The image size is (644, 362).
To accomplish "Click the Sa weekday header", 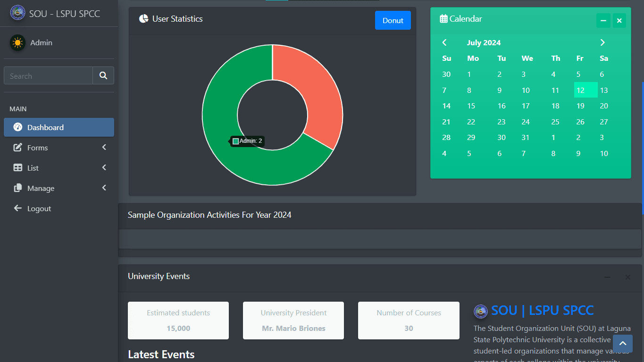I will click(604, 58).
